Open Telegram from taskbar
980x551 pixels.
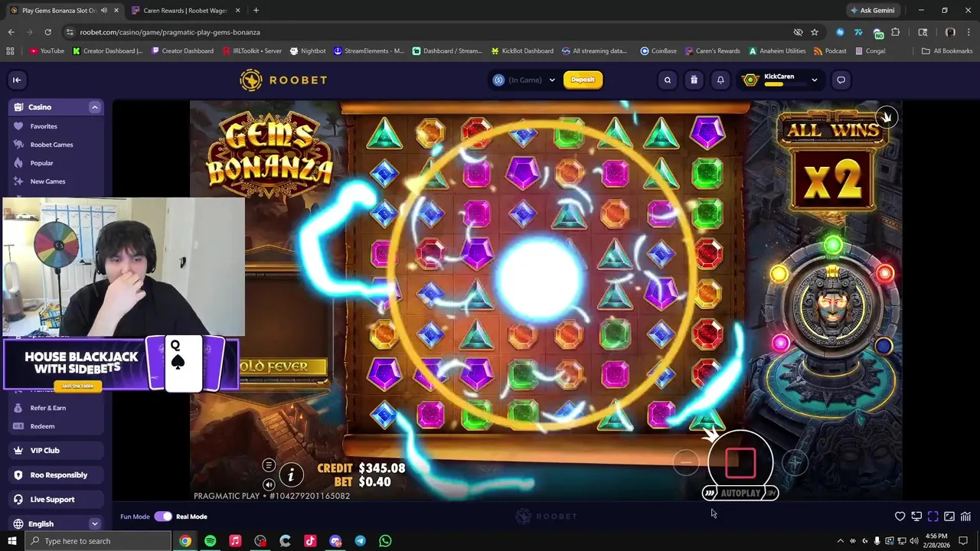click(360, 541)
